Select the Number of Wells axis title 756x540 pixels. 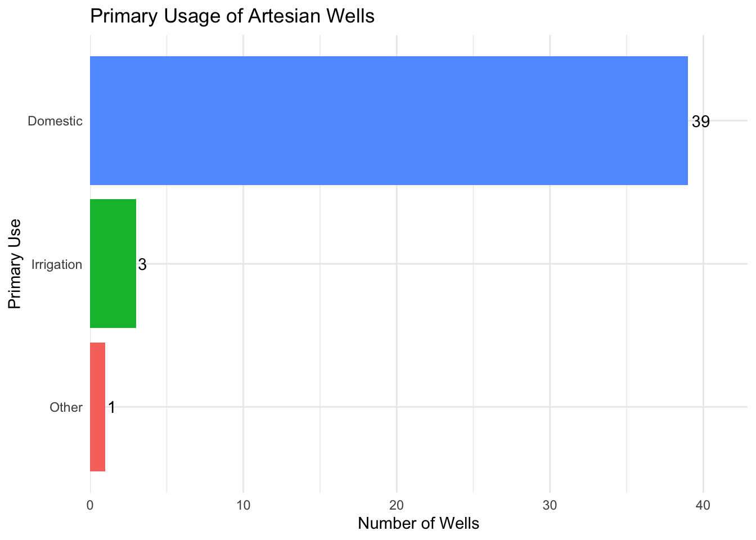(x=418, y=524)
